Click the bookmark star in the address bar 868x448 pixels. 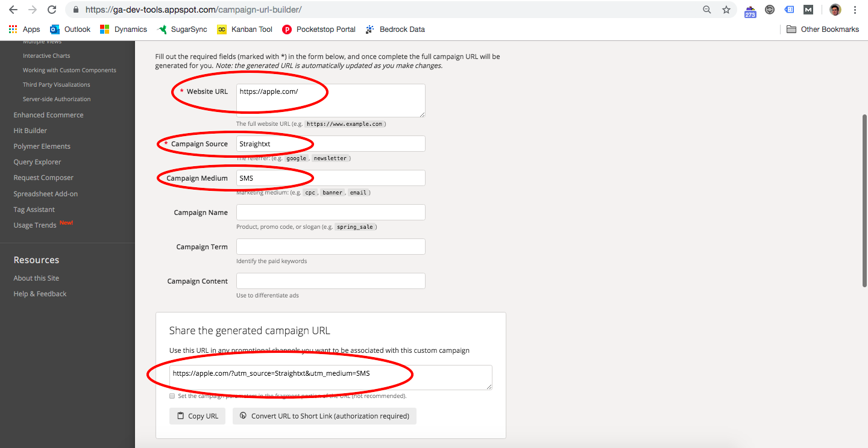pyautogui.click(x=726, y=10)
